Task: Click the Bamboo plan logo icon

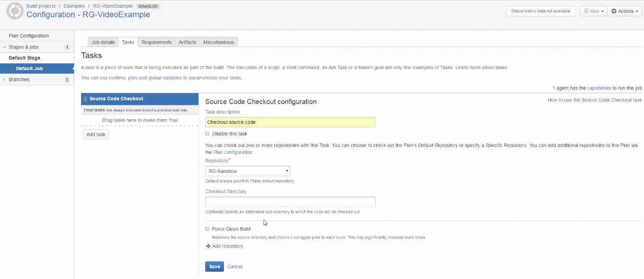Action: point(15,11)
